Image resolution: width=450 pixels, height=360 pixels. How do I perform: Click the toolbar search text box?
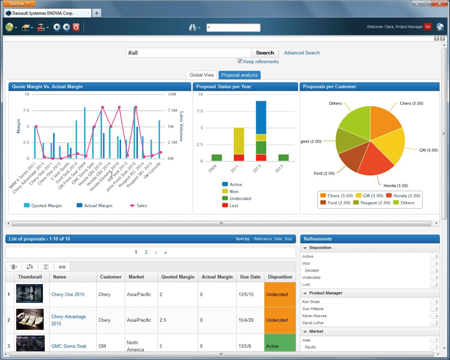click(x=233, y=28)
